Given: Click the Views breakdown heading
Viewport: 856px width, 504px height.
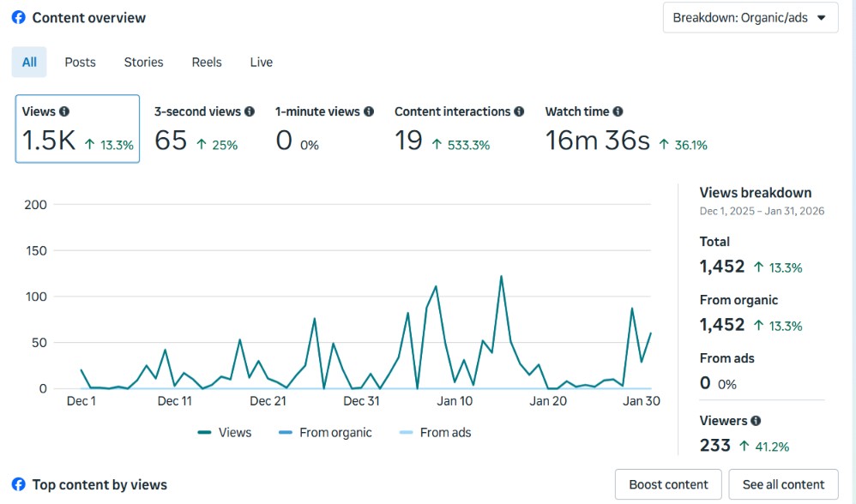Looking at the screenshot, I should [x=756, y=193].
